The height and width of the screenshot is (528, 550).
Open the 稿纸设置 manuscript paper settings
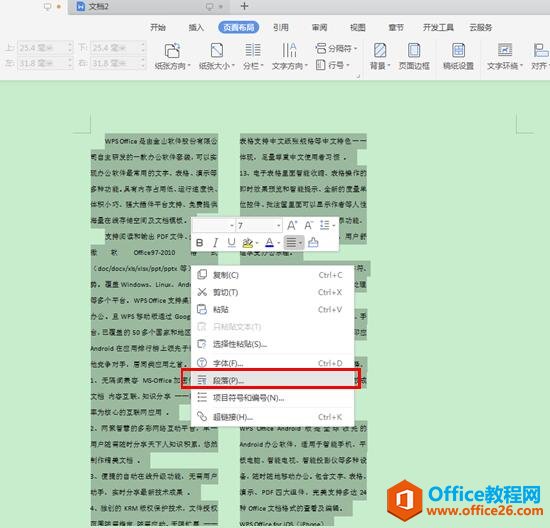pos(458,56)
